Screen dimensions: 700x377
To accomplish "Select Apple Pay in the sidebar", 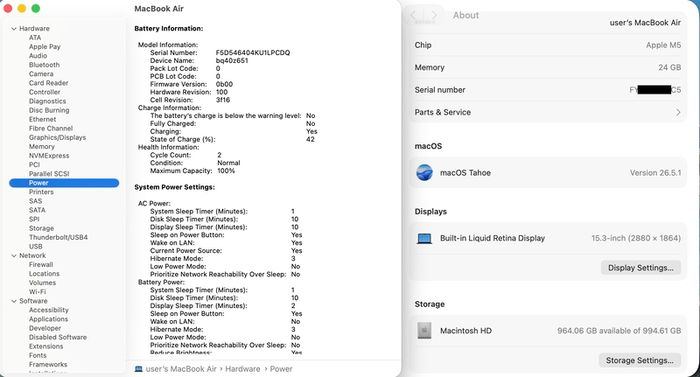I will click(x=45, y=46).
